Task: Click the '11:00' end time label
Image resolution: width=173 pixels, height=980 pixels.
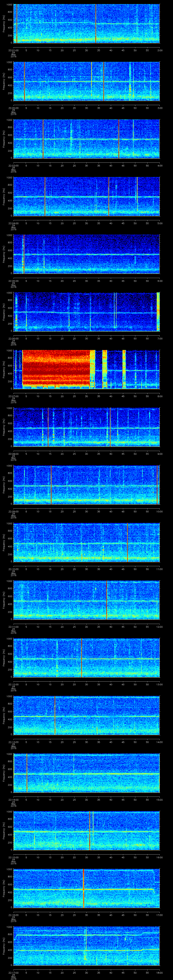Action: tap(159, 569)
